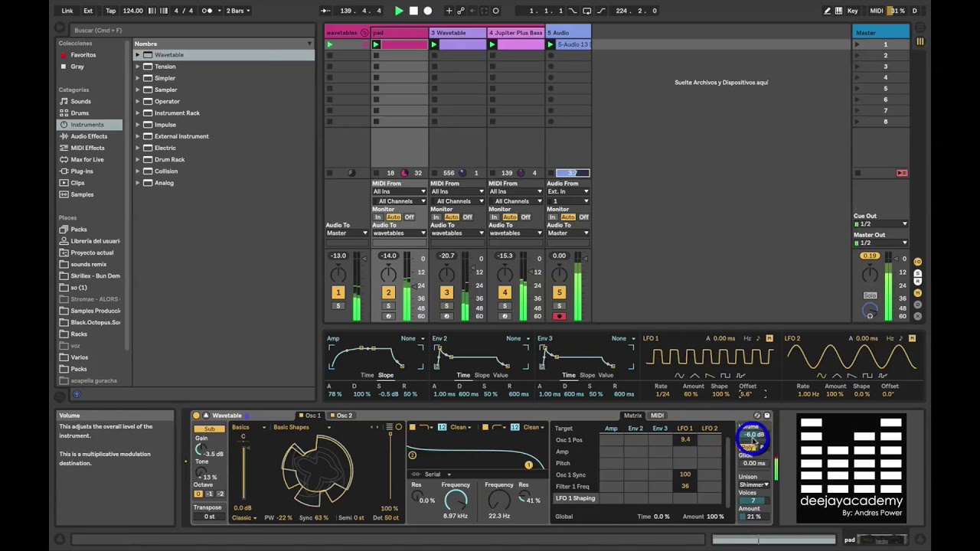Select Wavetable in the browser list
The height and width of the screenshot is (551, 980).
224,55
